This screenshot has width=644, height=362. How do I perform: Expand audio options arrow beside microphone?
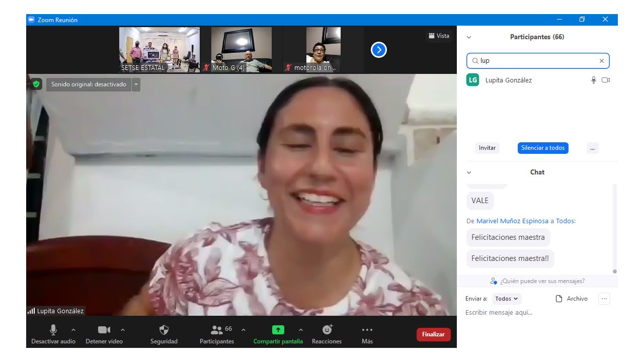point(73,330)
